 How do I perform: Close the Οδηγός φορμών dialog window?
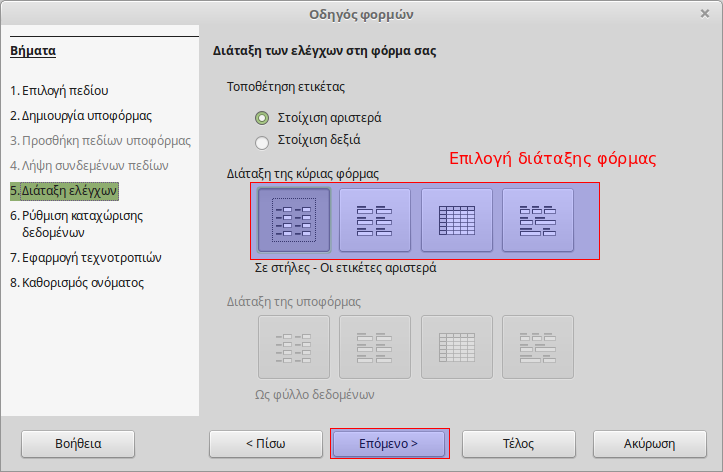705,14
